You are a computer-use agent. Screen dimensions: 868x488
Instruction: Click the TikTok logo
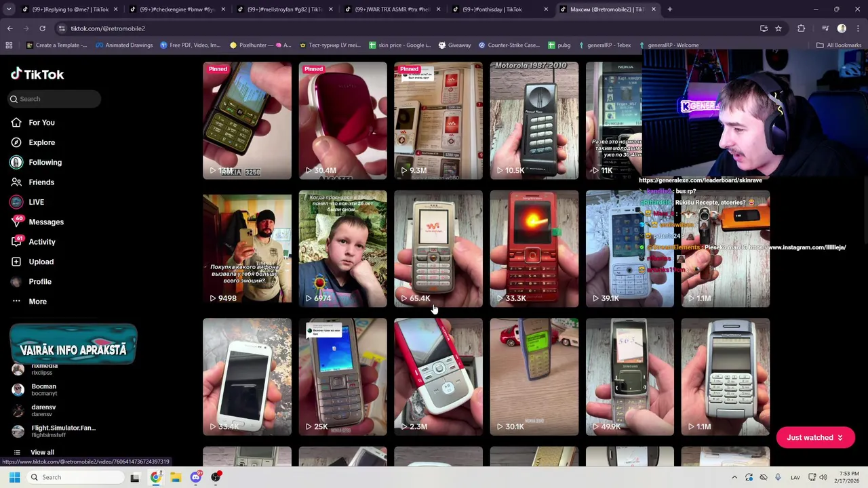[x=37, y=74]
